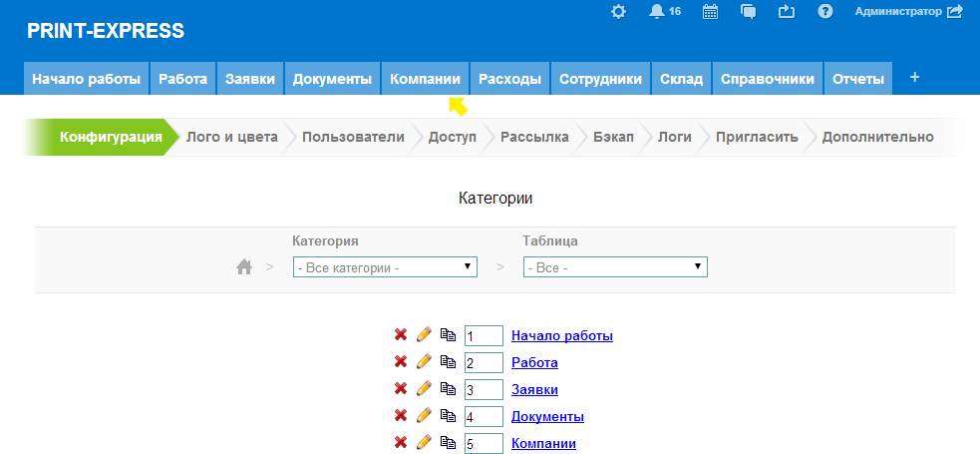
Task: Open the calendar icon in header
Action: pos(710,12)
